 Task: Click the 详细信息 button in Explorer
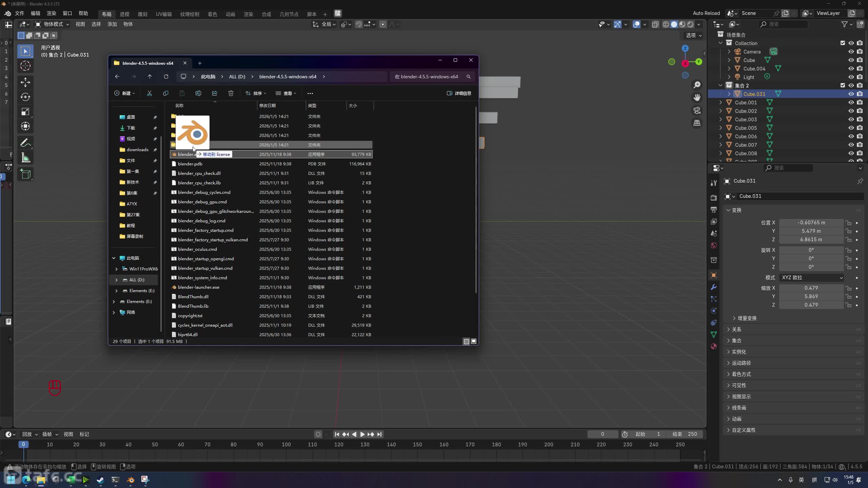click(x=459, y=93)
